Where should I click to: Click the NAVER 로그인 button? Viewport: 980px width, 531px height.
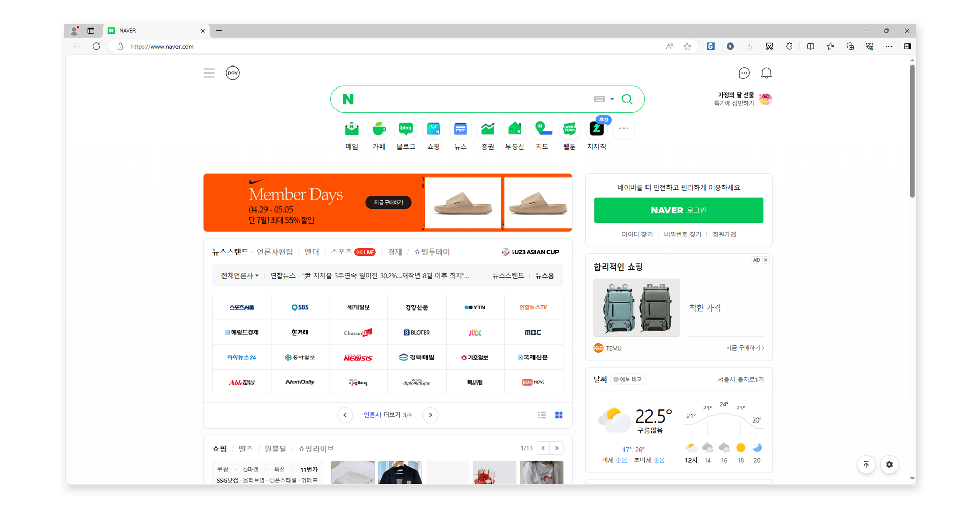coord(678,210)
